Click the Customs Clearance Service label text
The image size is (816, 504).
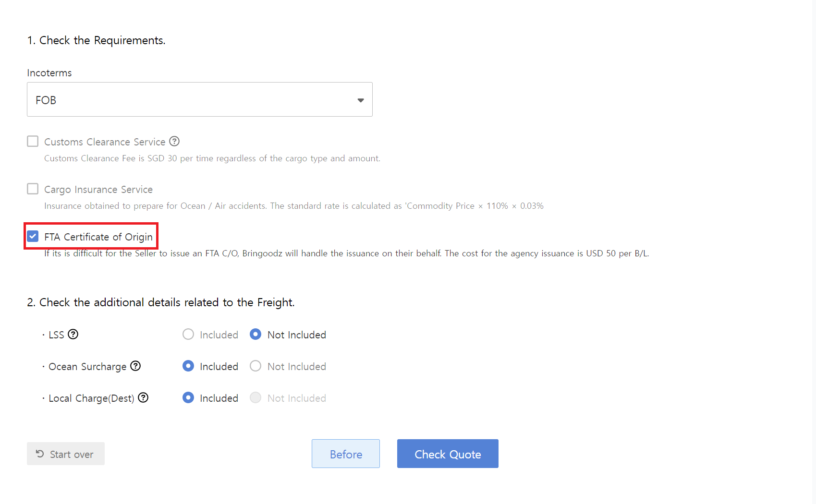point(105,142)
